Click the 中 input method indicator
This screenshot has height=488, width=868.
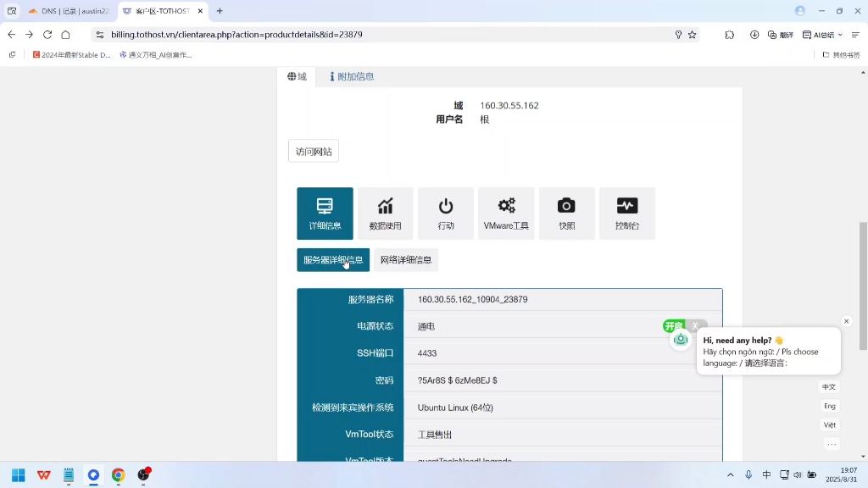pyautogui.click(x=766, y=474)
